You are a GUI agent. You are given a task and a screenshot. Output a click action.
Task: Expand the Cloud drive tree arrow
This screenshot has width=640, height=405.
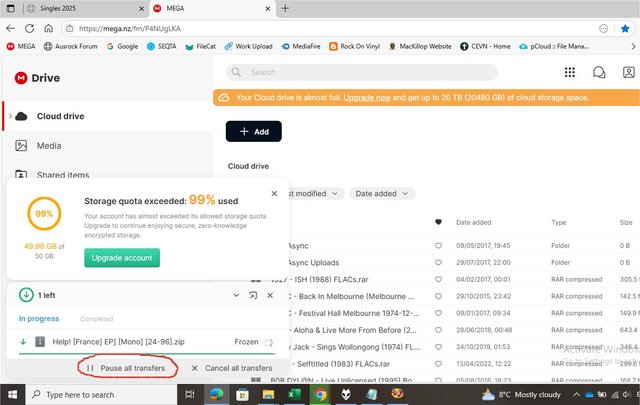tap(10, 116)
